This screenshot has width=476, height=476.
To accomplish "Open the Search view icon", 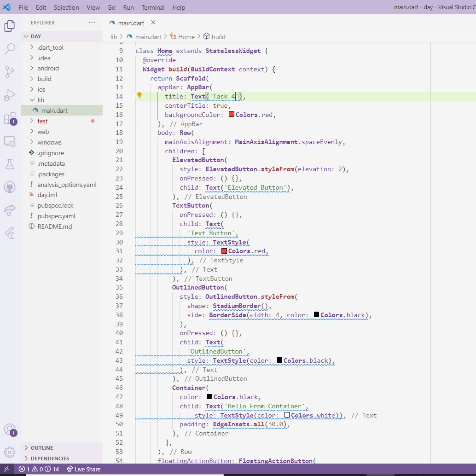I will click(x=10, y=49).
